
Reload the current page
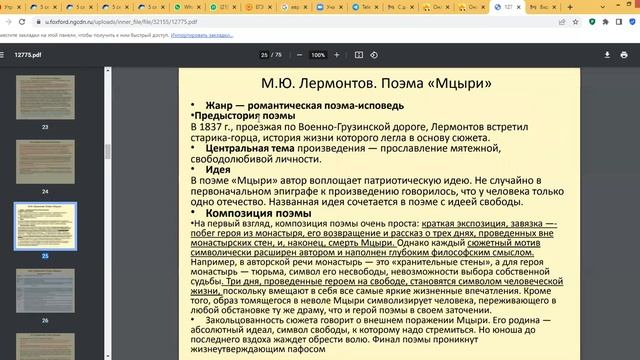point(22,22)
